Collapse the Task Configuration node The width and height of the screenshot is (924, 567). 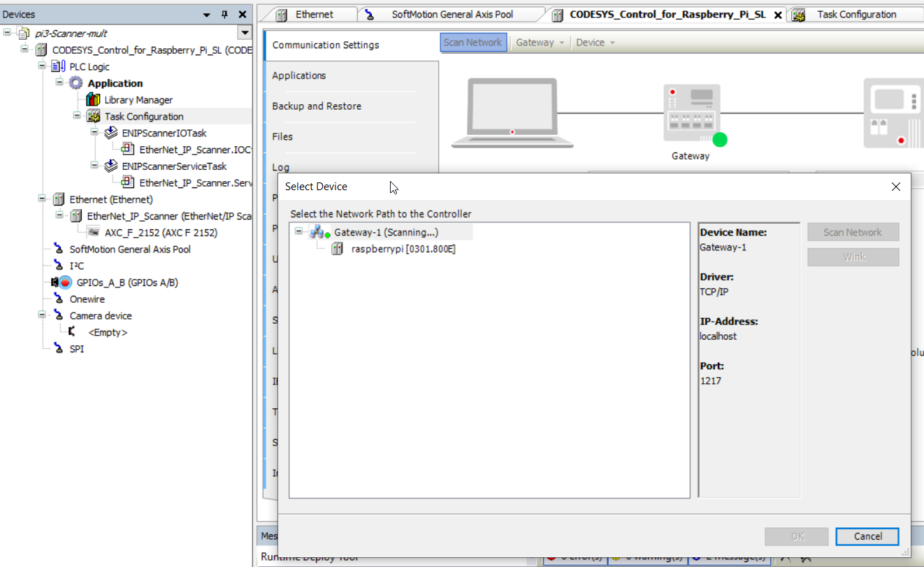click(x=77, y=116)
